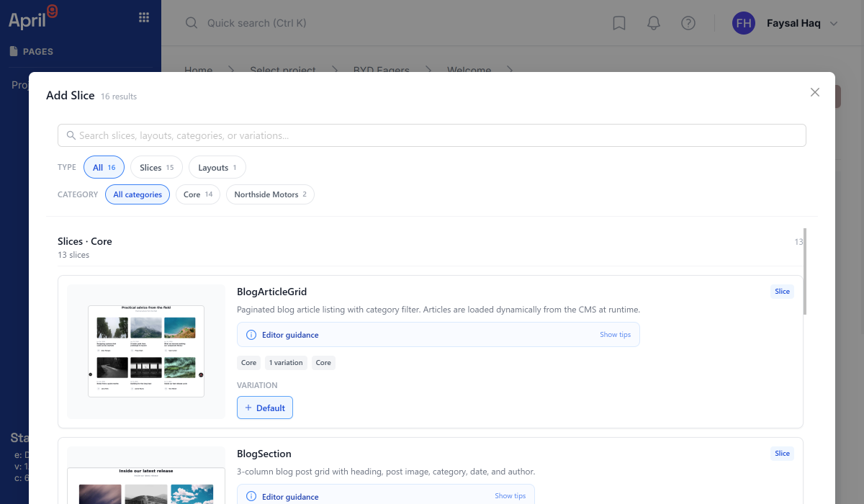Focus the Search slices input field
The width and height of the screenshot is (864, 504).
432,135
